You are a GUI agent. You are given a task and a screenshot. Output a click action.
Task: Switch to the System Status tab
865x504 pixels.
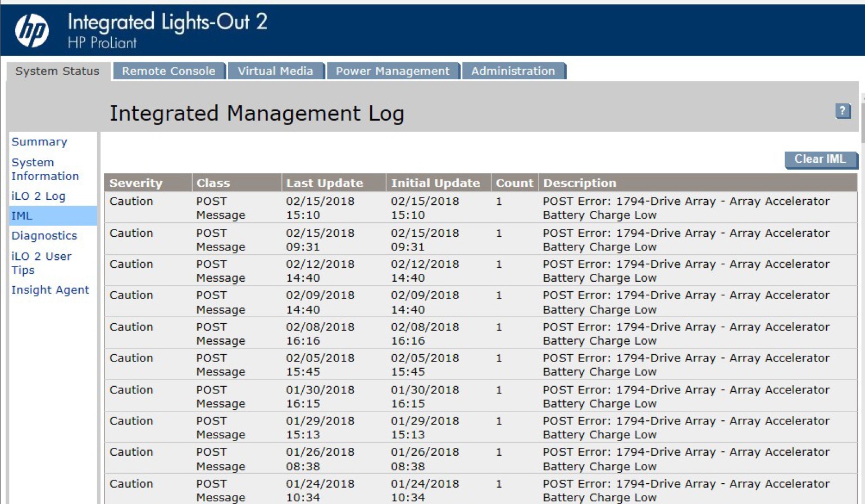click(x=57, y=71)
